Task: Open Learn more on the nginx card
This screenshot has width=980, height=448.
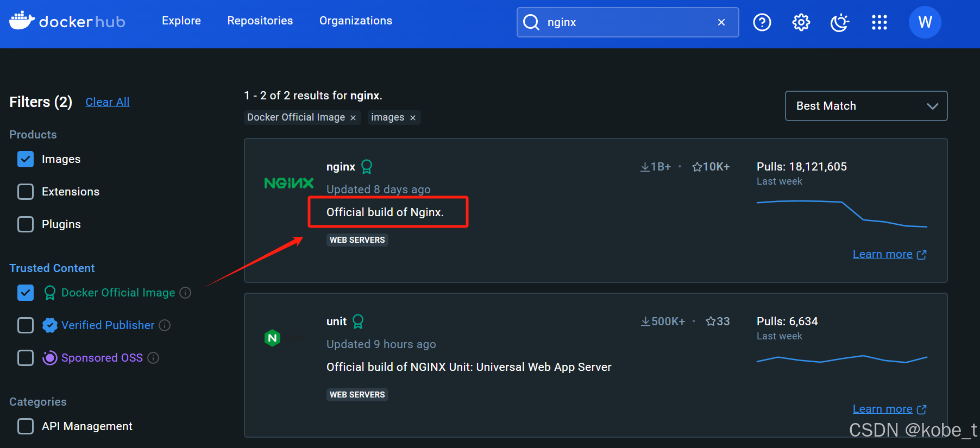Action: (x=889, y=254)
